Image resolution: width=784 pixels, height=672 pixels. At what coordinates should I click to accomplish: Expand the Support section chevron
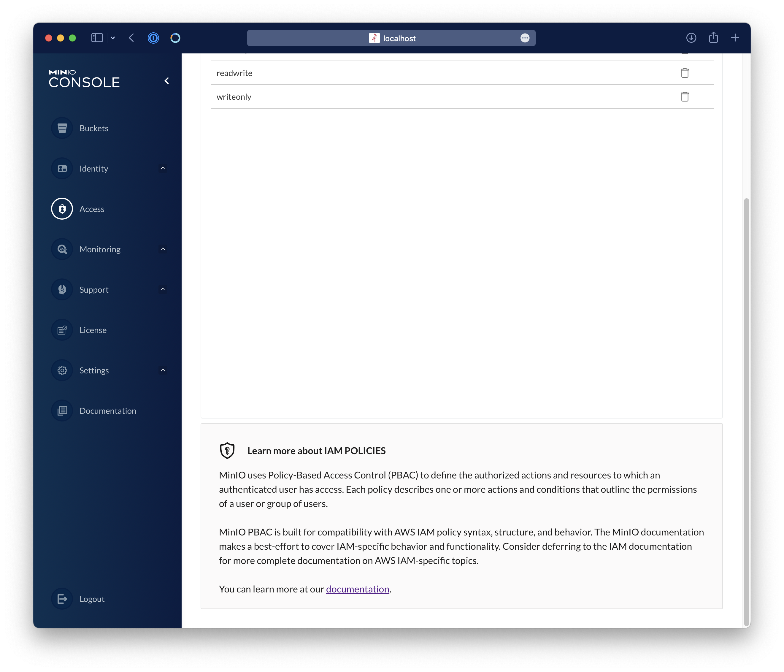coord(163,289)
